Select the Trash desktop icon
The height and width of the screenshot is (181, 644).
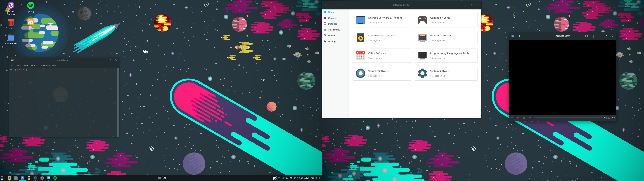[x=11, y=24]
